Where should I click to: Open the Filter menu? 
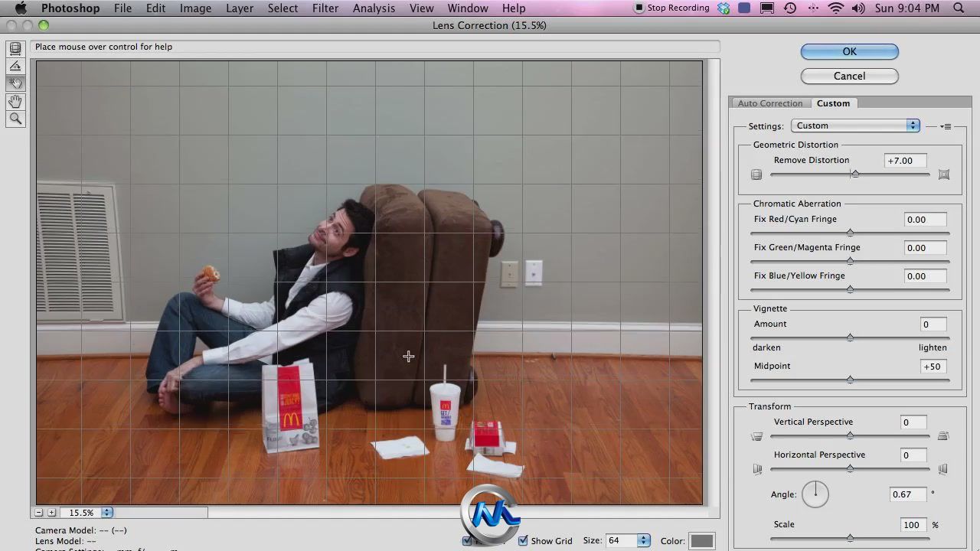[x=325, y=8]
